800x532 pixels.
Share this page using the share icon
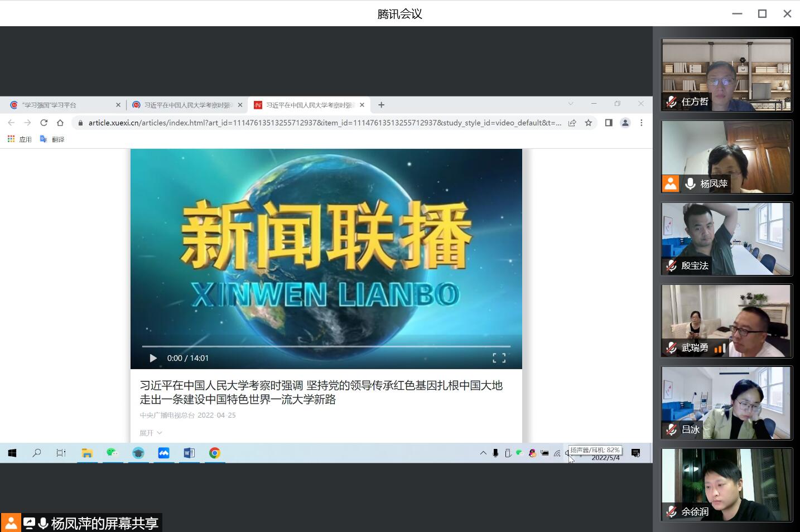click(x=572, y=123)
